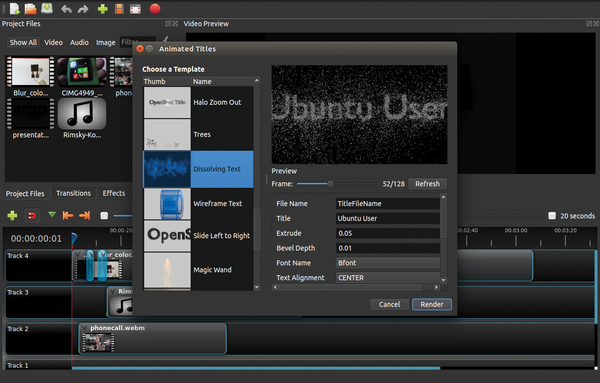This screenshot has height=383, width=600.
Task: Open clip menu arrow on Track 4 first clip
Action: (78, 254)
